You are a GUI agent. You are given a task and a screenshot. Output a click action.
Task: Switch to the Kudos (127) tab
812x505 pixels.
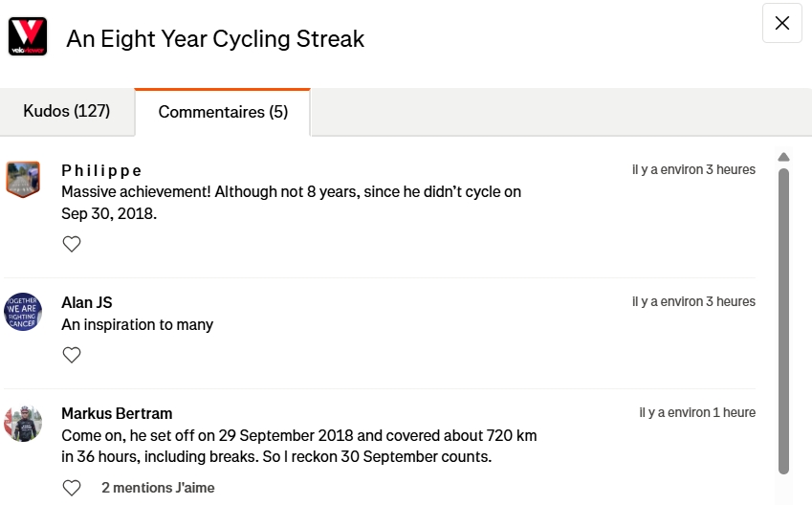[x=67, y=112]
